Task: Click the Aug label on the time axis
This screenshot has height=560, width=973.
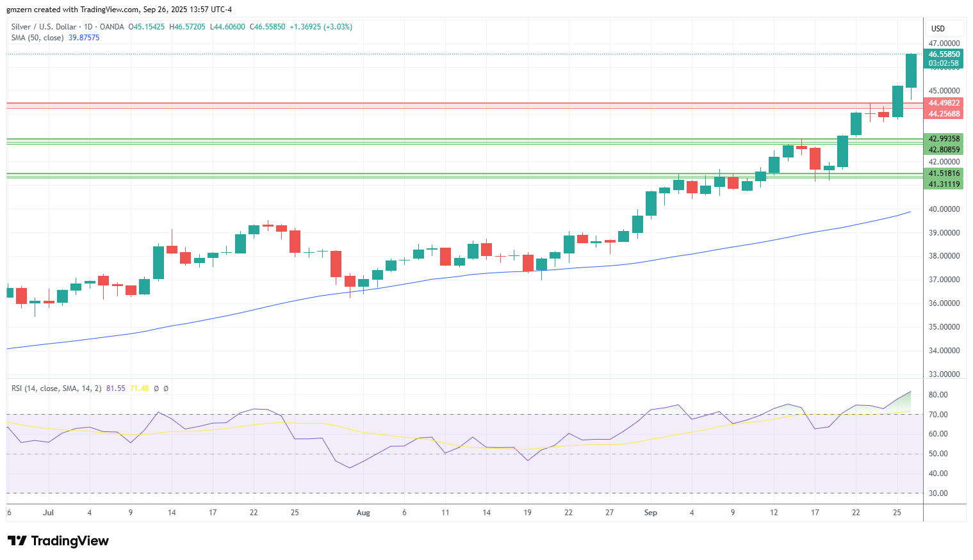Action: (x=363, y=513)
